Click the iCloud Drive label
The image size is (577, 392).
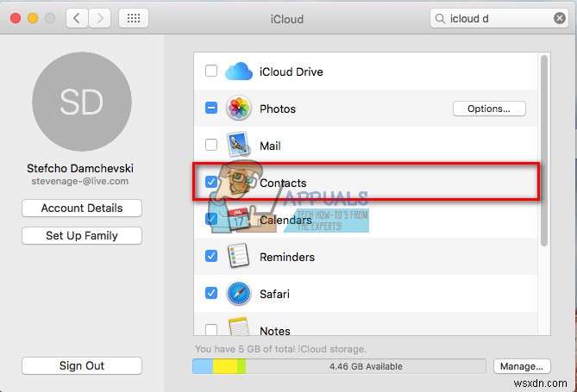pyautogui.click(x=291, y=72)
